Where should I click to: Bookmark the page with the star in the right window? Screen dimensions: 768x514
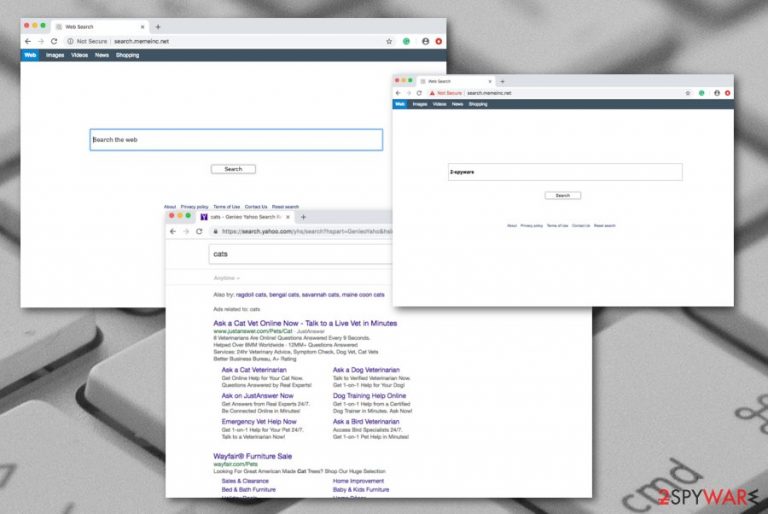pos(688,93)
